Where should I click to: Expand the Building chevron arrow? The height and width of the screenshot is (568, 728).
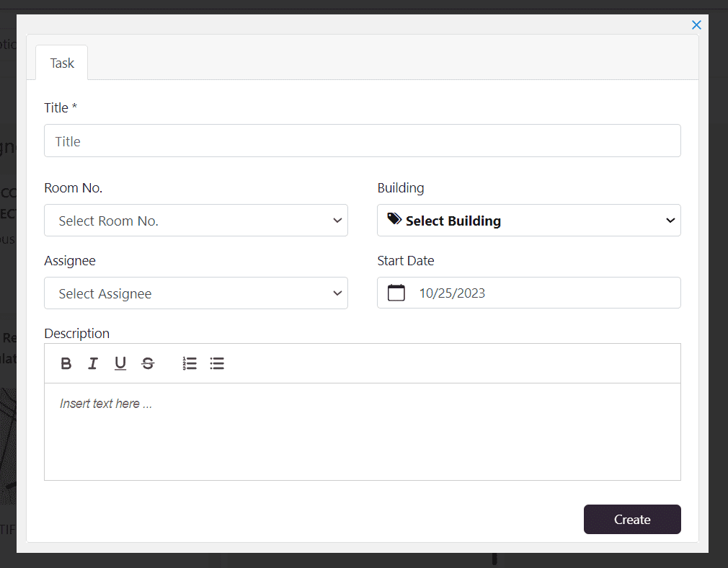(670, 221)
